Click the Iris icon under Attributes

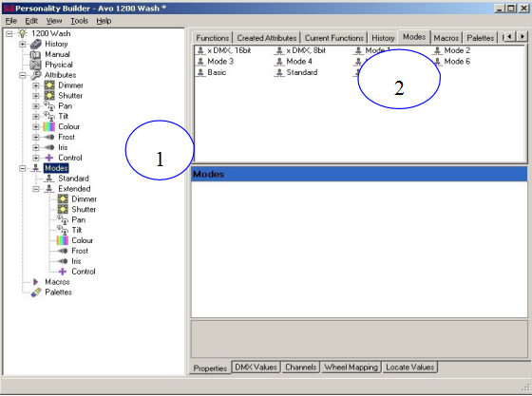[49, 147]
